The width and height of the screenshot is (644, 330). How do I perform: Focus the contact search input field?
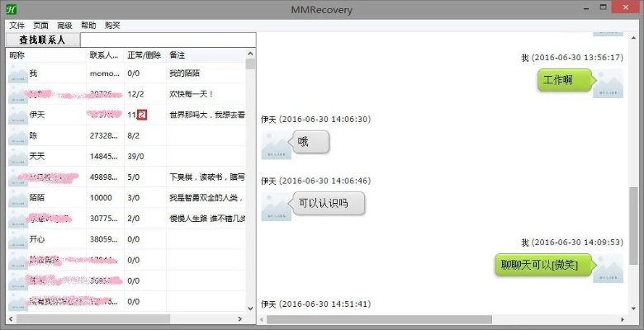[168, 40]
